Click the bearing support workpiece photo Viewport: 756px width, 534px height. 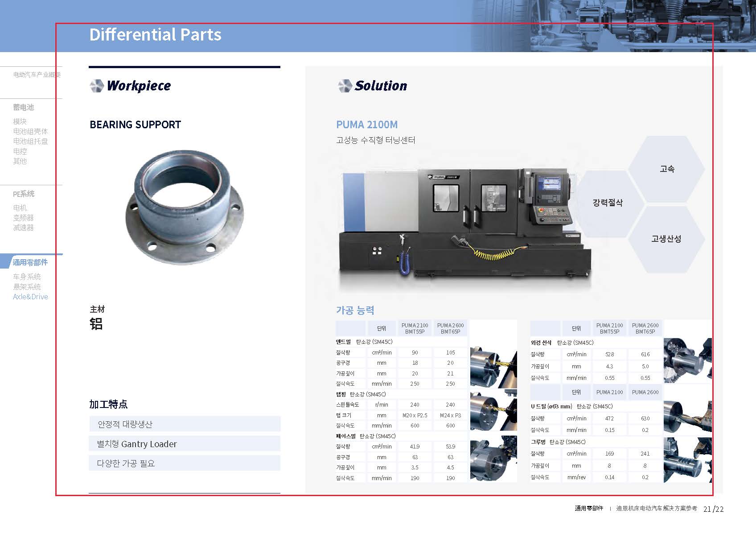click(x=185, y=208)
